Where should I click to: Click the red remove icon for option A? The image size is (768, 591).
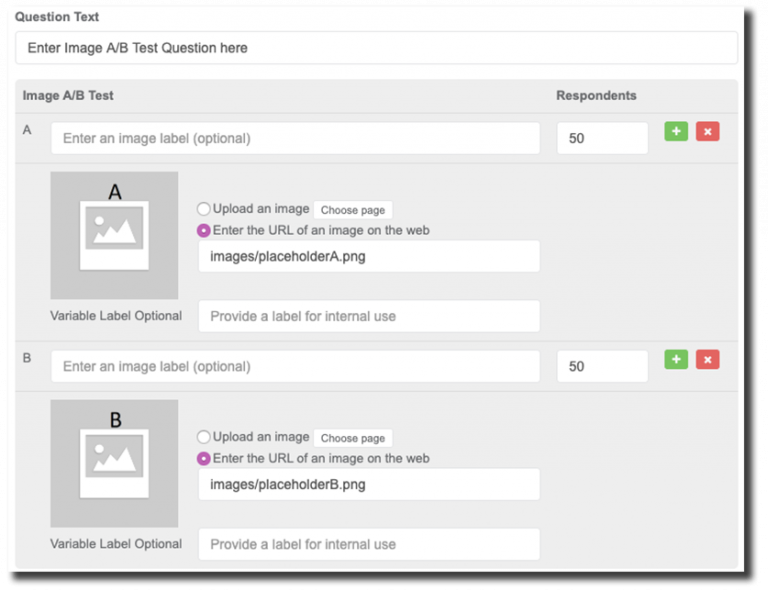pos(707,131)
